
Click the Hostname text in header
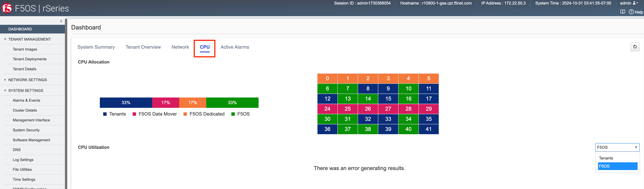(x=436, y=3)
